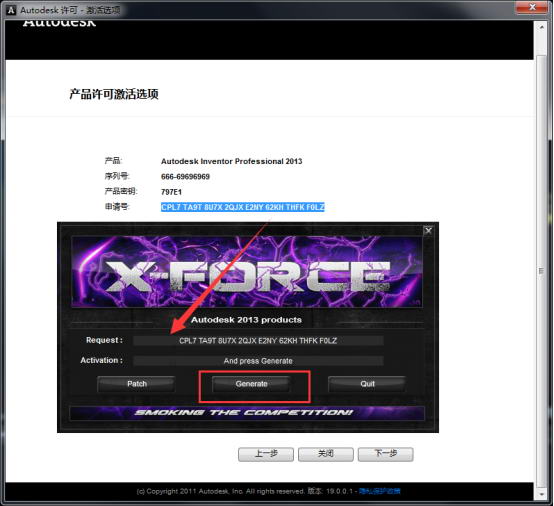The image size is (554, 506).
Task: Open the privacy policy link in footer
Action: [379, 491]
